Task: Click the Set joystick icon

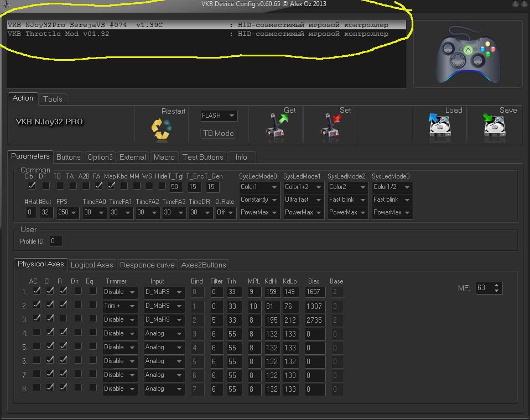Action: point(331,125)
